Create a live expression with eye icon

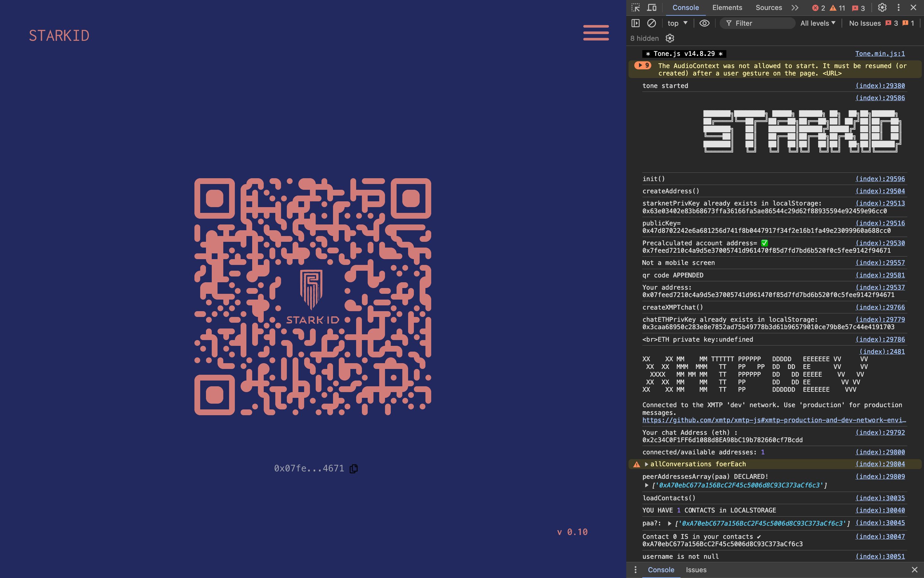(x=705, y=23)
